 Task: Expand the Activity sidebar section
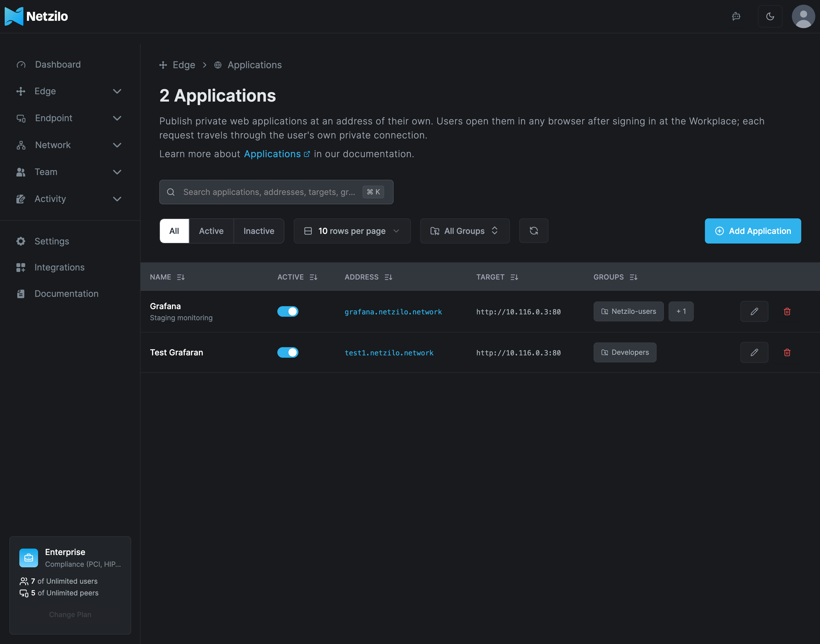[x=69, y=199]
